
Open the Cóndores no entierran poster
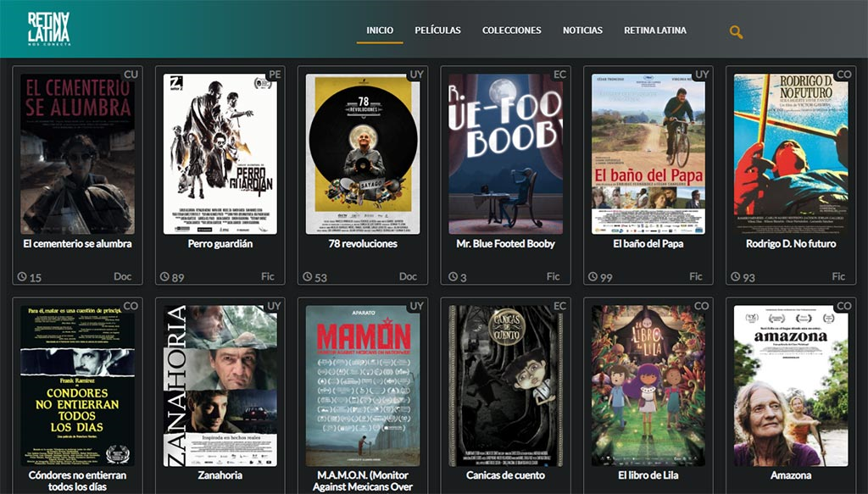tap(77, 386)
